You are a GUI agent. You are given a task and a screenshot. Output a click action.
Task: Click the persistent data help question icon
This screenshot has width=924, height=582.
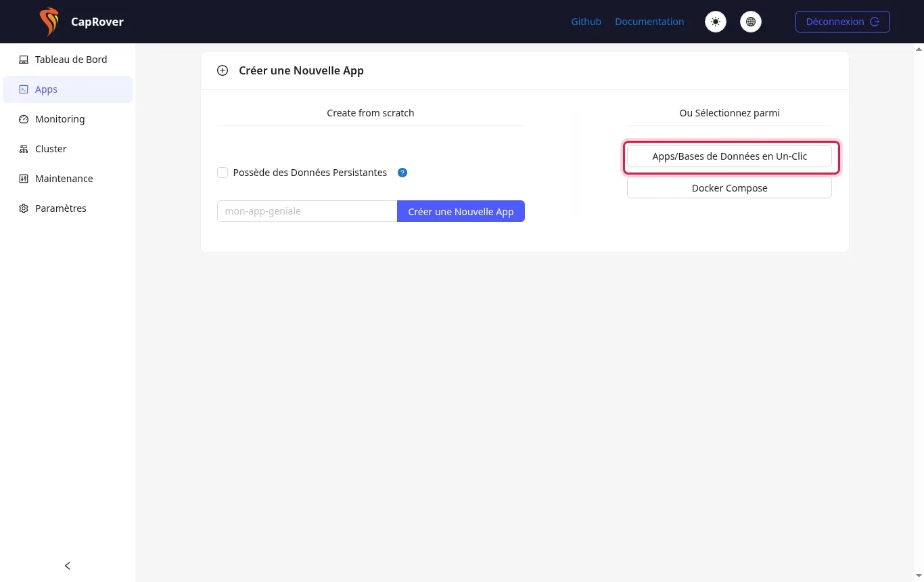[x=402, y=173]
